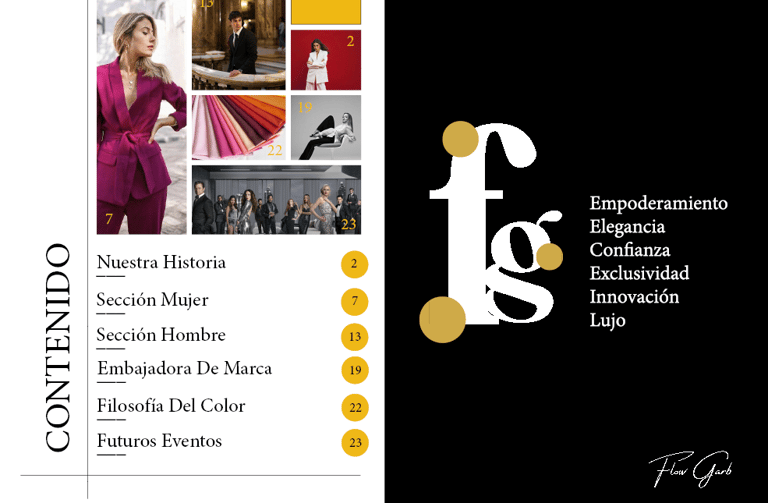Click the Nuestra Historia heading
768x503 pixels.
click(161, 263)
